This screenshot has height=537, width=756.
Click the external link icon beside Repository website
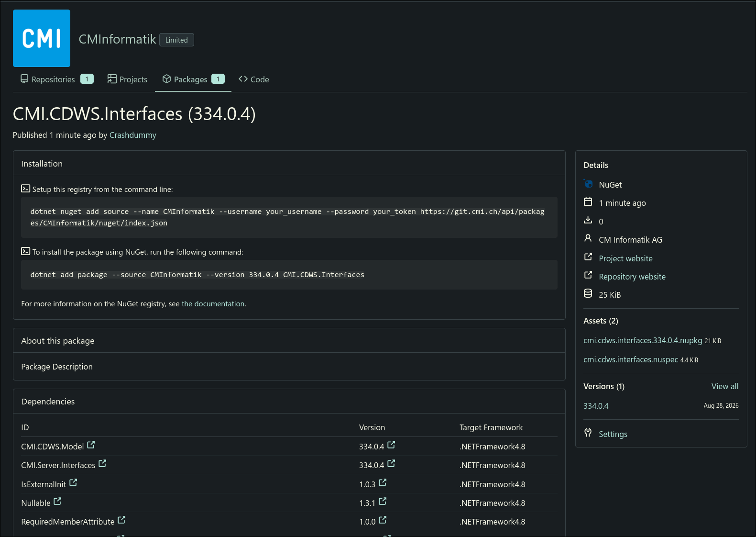tap(588, 276)
